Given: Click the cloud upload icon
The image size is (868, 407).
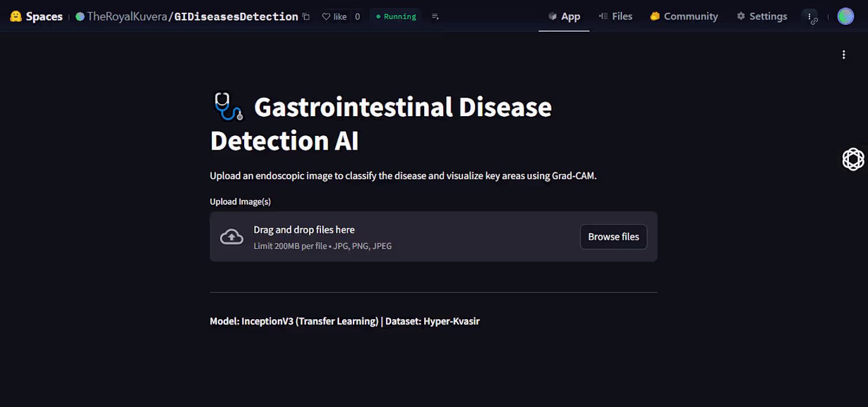Looking at the screenshot, I should pyautogui.click(x=231, y=236).
